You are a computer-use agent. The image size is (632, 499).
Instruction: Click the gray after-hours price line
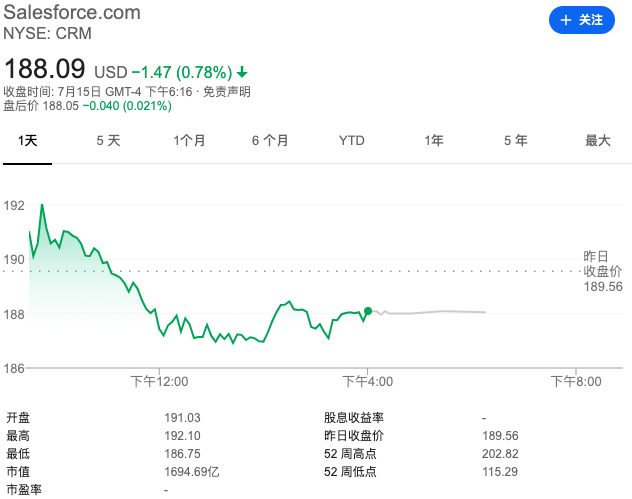[428, 312]
